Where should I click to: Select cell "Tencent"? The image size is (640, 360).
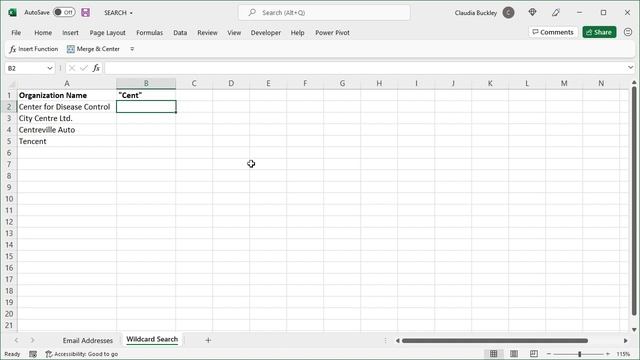(67, 141)
